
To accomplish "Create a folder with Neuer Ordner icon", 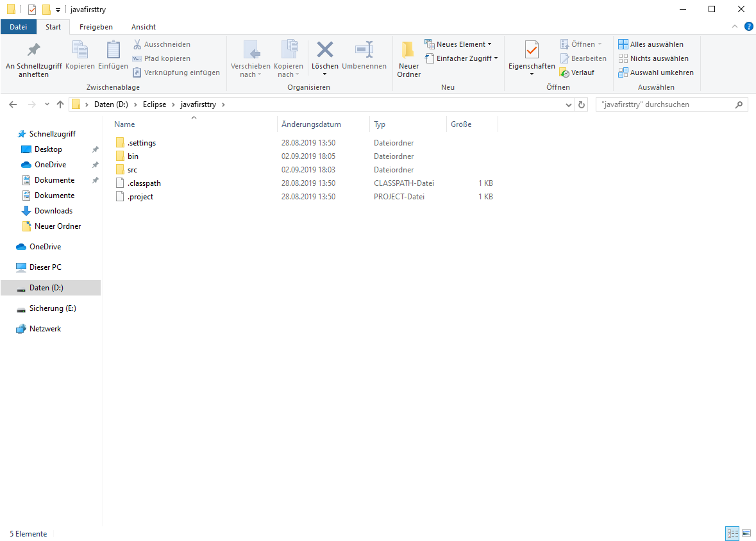I will 408,49.
